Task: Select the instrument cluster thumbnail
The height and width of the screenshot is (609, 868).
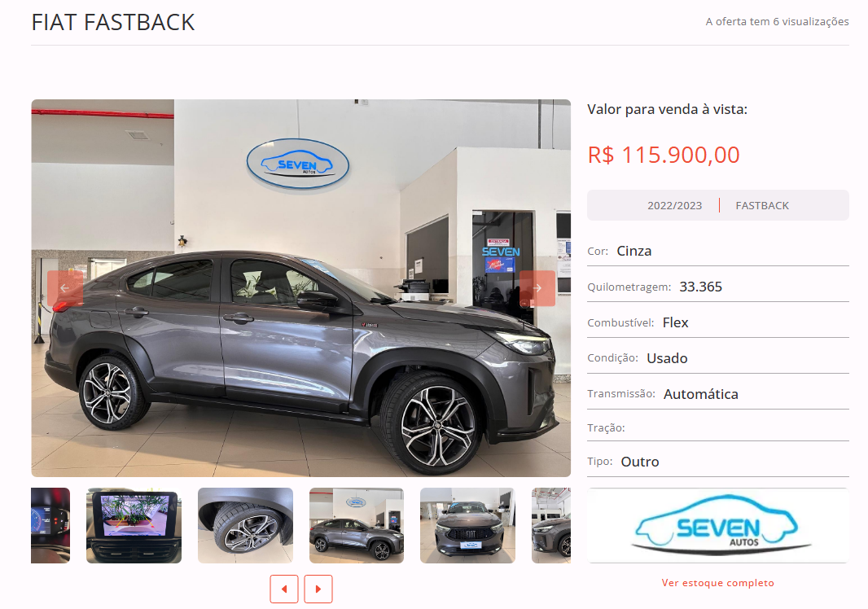Action: [x=50, y=525]
